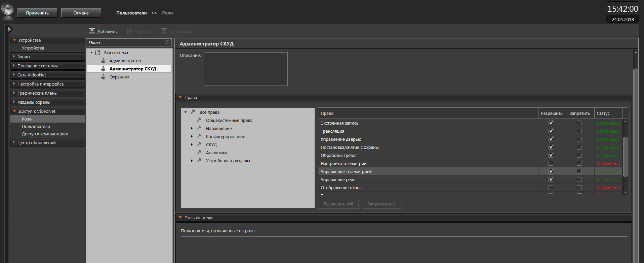Click the Администратор СКУД role user icon

[x=104, y=69]
